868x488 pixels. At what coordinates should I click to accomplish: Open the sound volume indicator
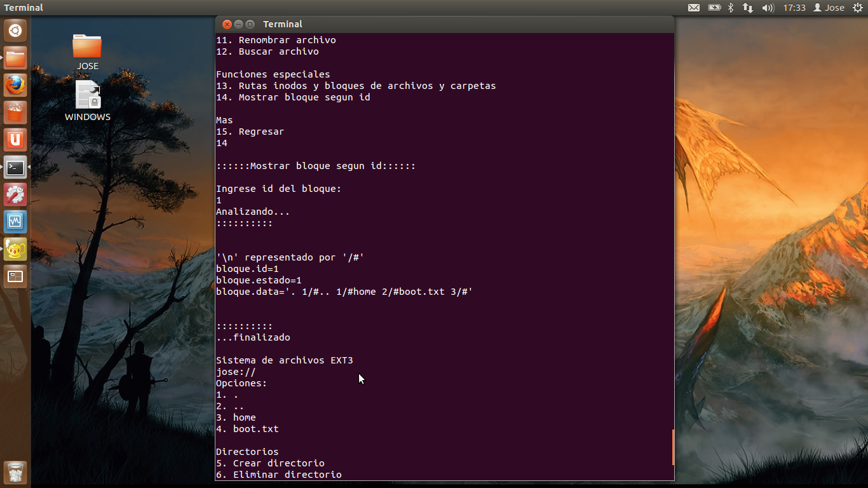coord(768,8)
